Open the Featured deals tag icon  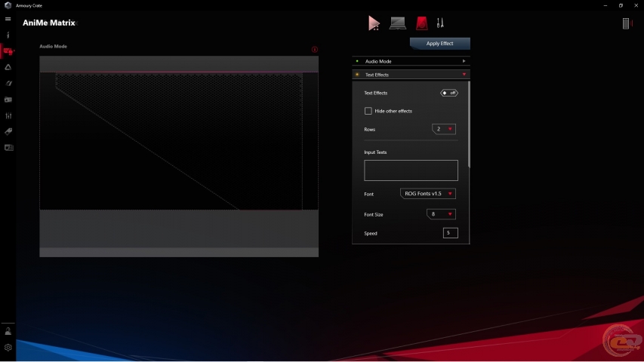tap(8, 132)
